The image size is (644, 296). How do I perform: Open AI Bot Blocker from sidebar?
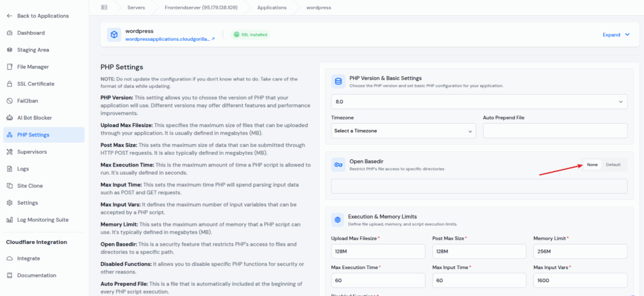click(44, 118)
